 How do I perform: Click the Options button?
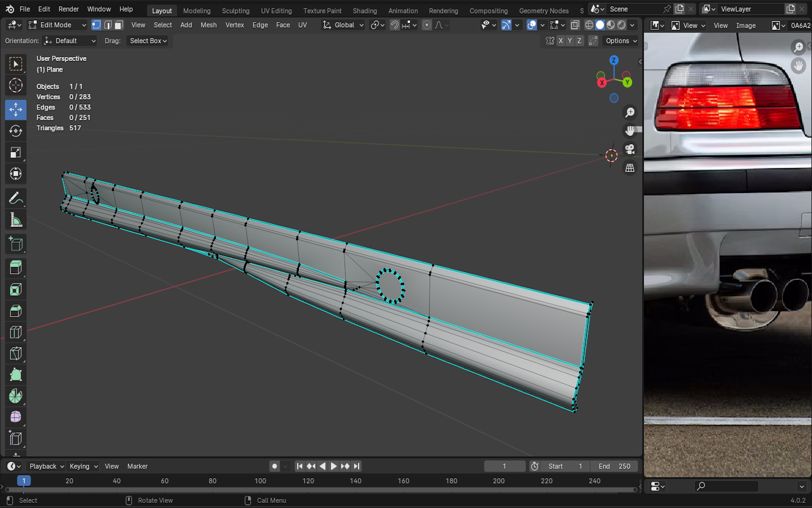point(621,41)
